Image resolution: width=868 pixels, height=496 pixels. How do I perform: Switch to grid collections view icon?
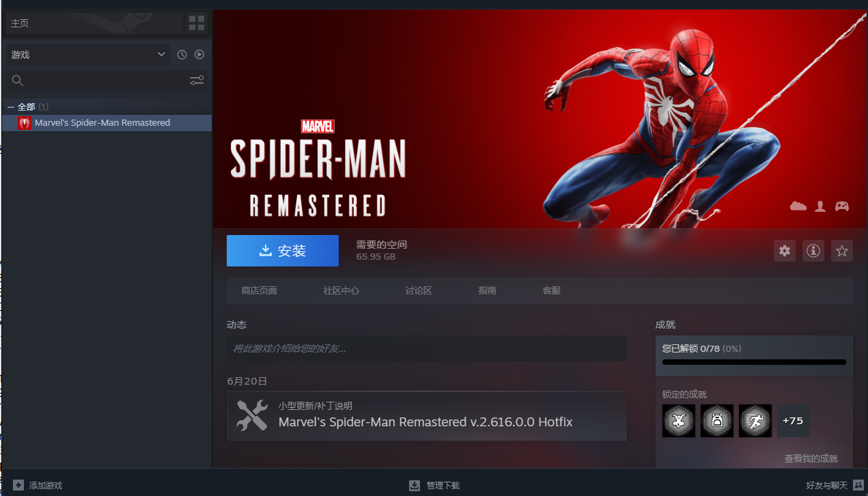click(x=197, y=23)
